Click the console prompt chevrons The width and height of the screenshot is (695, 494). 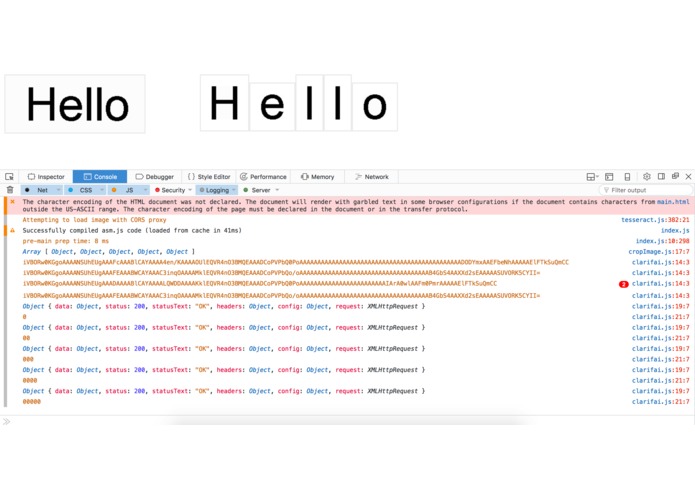pyautogui.click(x=6, y=421)
